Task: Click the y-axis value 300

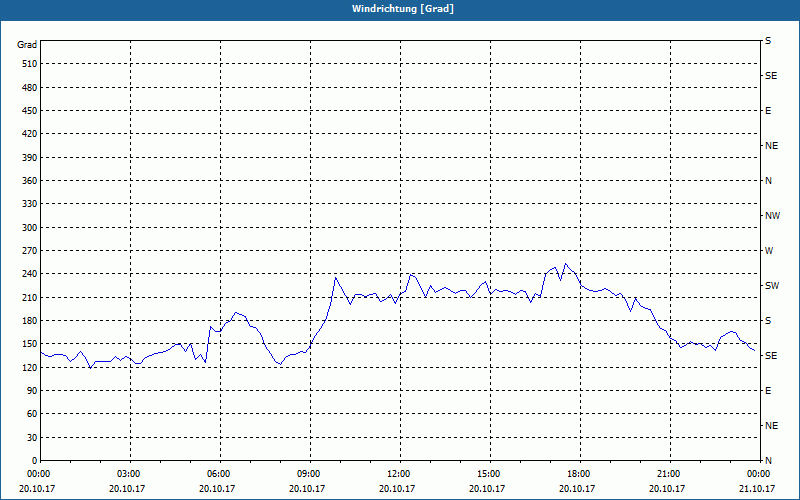Action: tap(30, 228)
